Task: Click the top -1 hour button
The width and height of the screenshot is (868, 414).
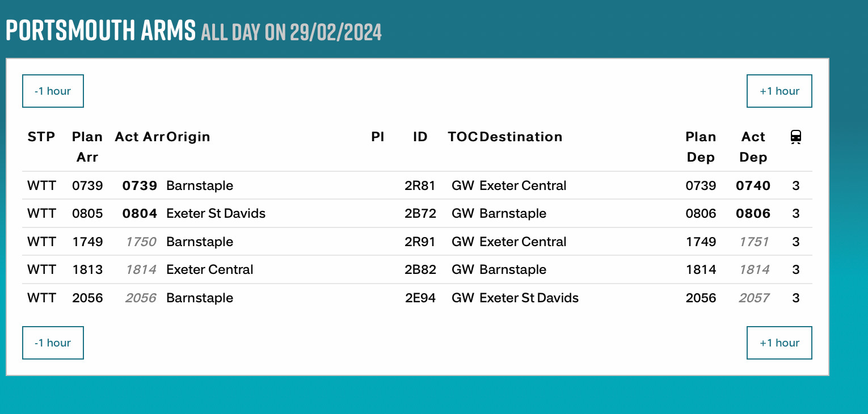Action: 53,91
